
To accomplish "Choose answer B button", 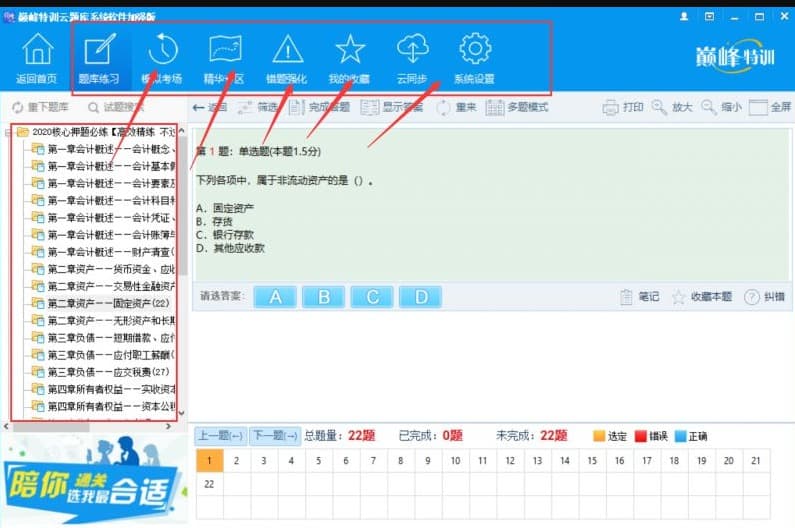I will 323,297.
